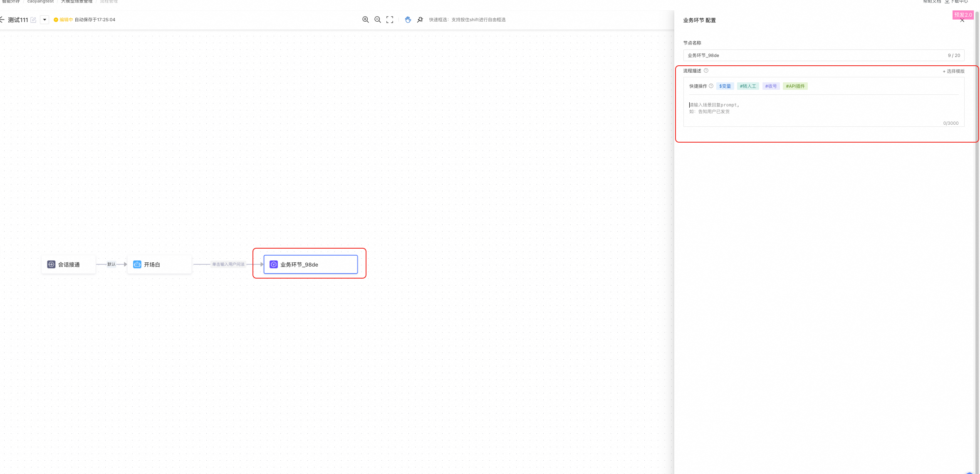This screenshot has height=474, width=980.
Task: Open 下载中心 in the top bar
Action: [x=957, y=2]
